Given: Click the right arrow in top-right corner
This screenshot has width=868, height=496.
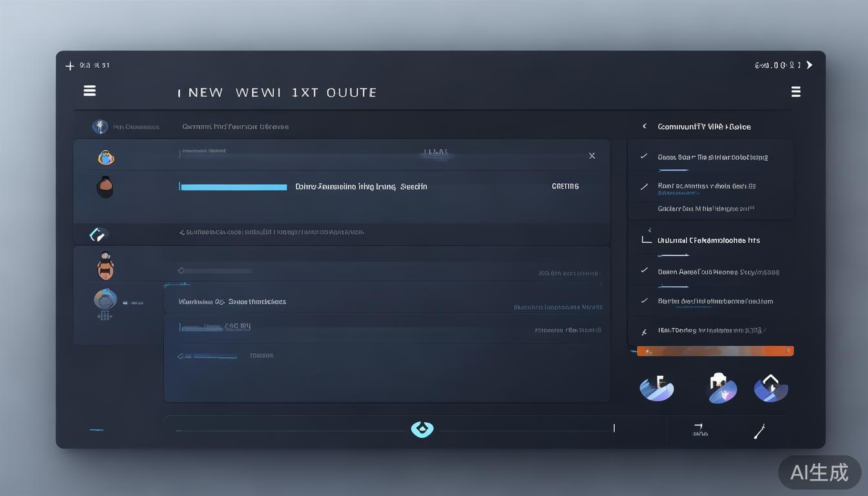Looking at the screenshot, I should [809, 65].
